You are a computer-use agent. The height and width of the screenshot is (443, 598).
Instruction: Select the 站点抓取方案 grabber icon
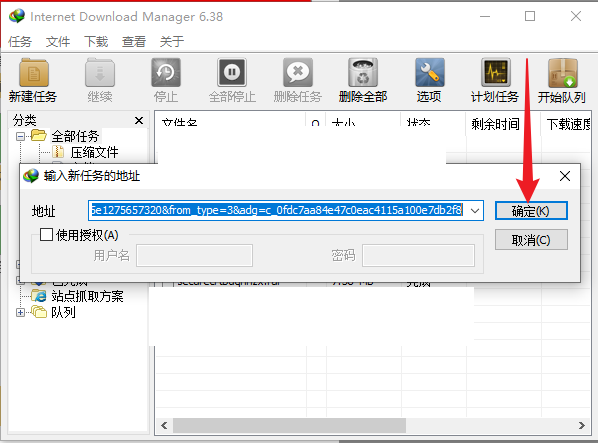pyautogui.click(x=39, y=295)
